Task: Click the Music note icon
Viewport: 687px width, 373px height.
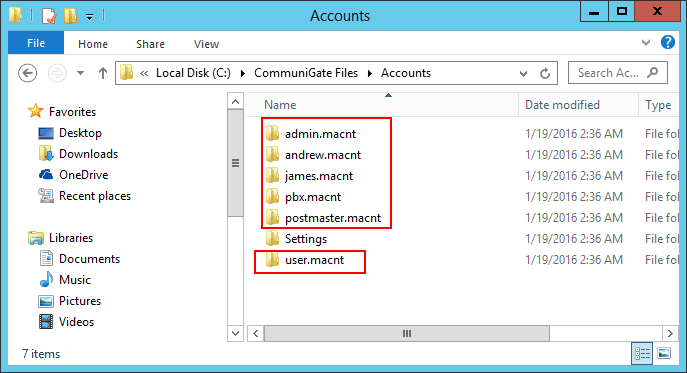Action: (46, 279)
